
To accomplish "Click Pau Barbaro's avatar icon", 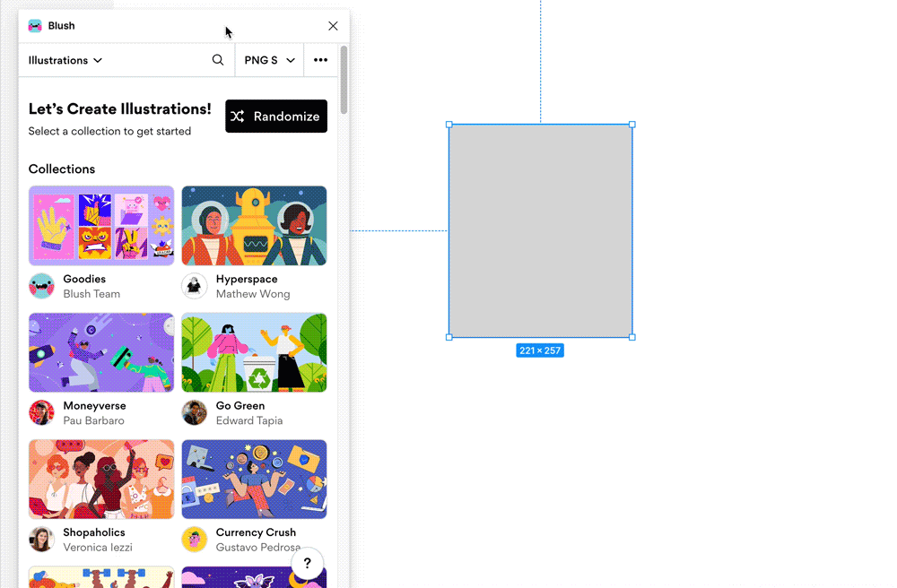I will click(x=42, y=412).
